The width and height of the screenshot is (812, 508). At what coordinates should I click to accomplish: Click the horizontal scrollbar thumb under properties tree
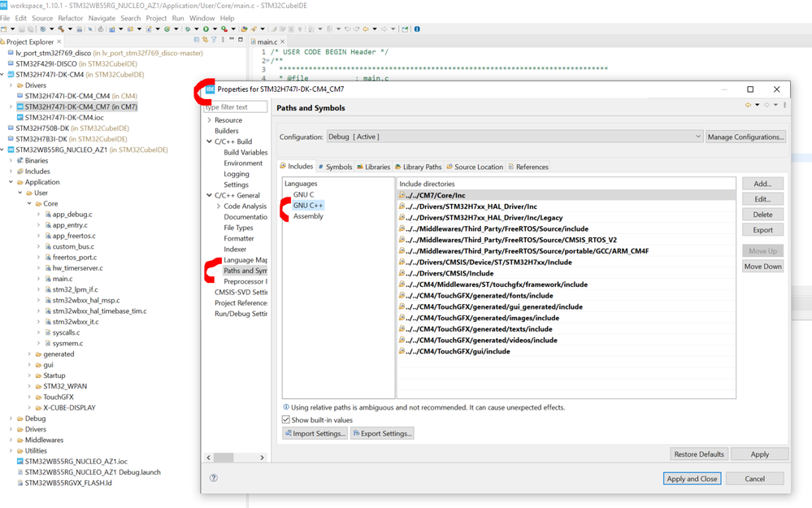tap(224, 458)
